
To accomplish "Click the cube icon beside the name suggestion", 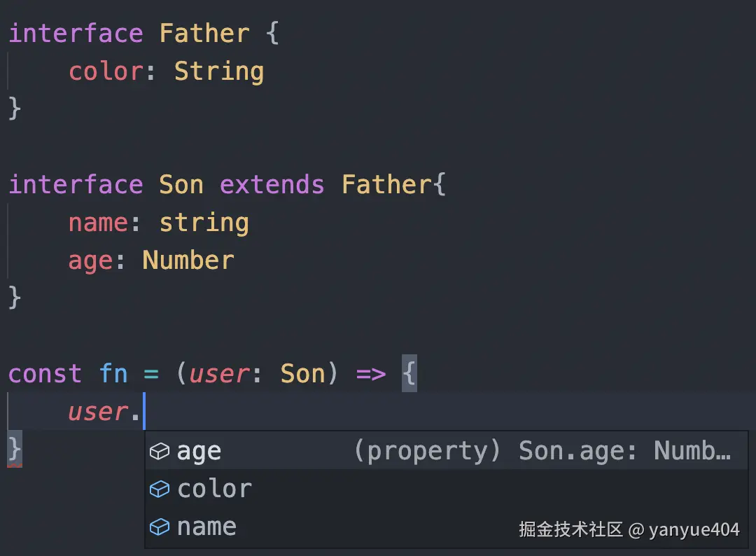I will (160, 527).
